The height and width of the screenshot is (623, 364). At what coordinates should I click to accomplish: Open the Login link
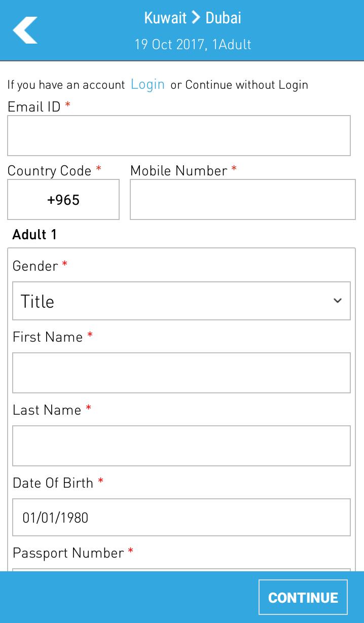pos(148,84)
